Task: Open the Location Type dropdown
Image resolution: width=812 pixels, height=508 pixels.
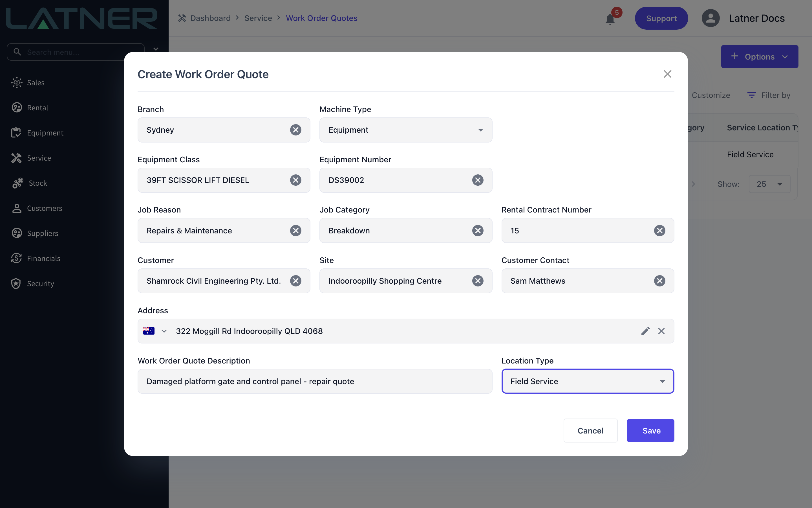Action: [588, 381]
